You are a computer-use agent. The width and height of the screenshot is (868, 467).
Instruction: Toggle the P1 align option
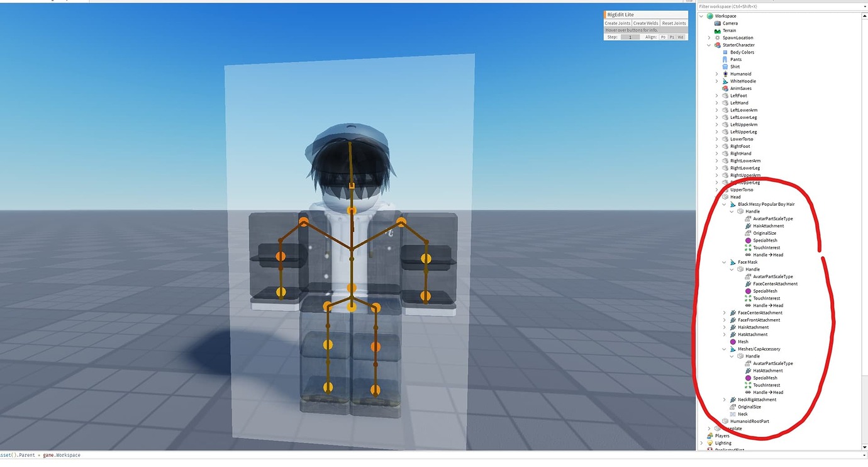[x=672, y=37]
